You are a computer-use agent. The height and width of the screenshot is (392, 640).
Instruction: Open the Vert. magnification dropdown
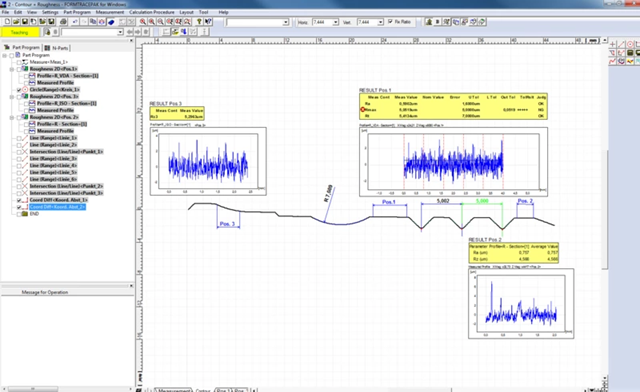tap(380, 22)
